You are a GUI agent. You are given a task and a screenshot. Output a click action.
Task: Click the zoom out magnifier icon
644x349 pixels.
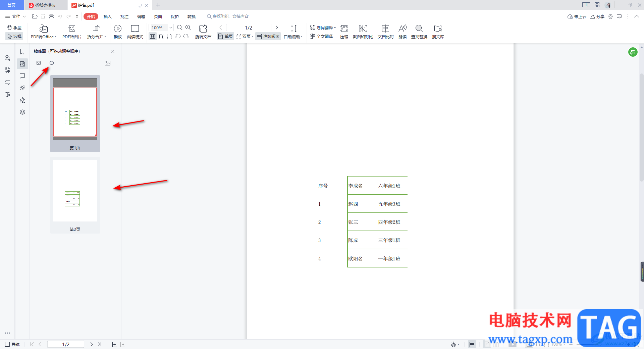click(180, 28)
